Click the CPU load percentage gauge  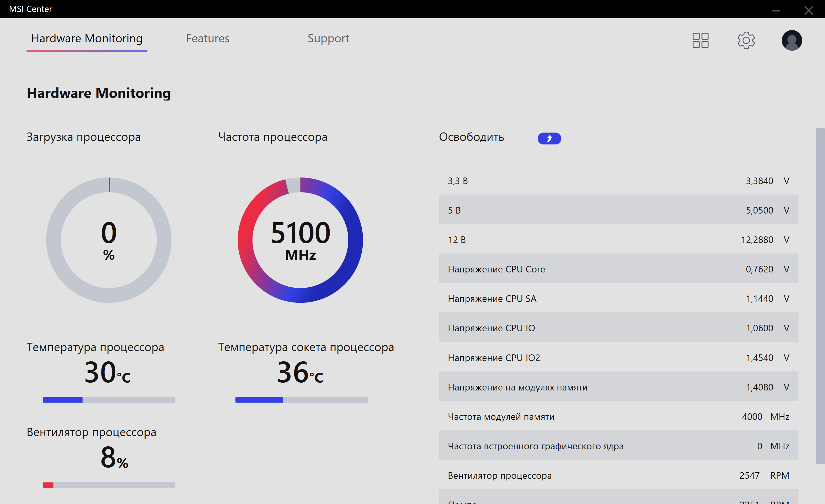point(109,240)
